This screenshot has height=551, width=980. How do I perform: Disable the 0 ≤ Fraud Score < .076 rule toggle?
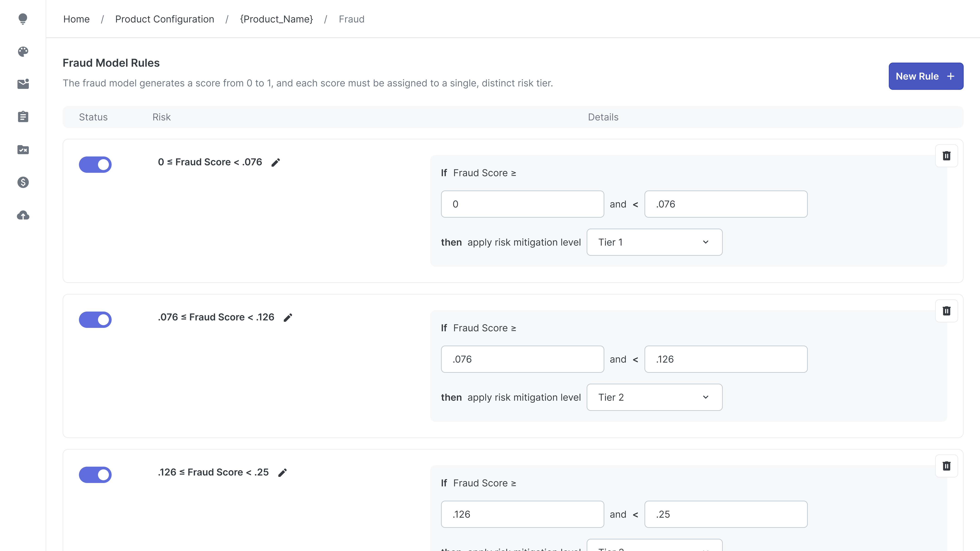click(x=95, y=165)
